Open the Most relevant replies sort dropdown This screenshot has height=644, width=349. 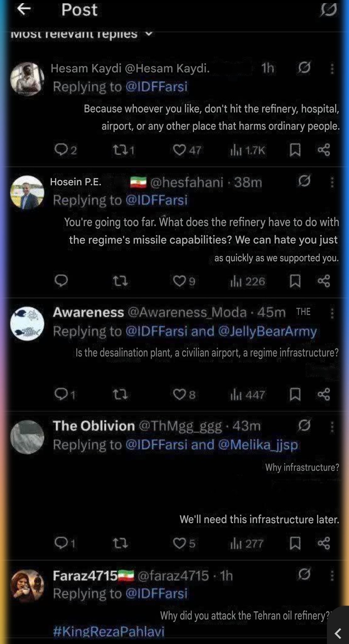click(x=82, y=34)
